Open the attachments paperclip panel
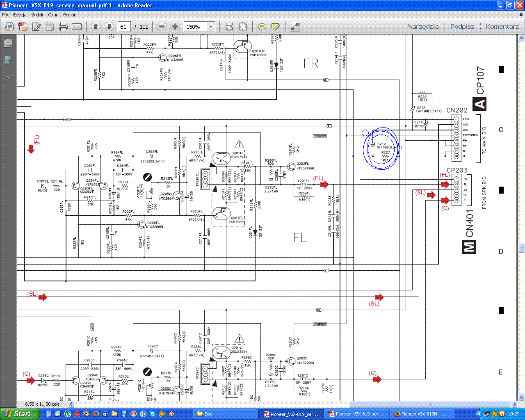This screenshot has width=525, height=420. 8,78
